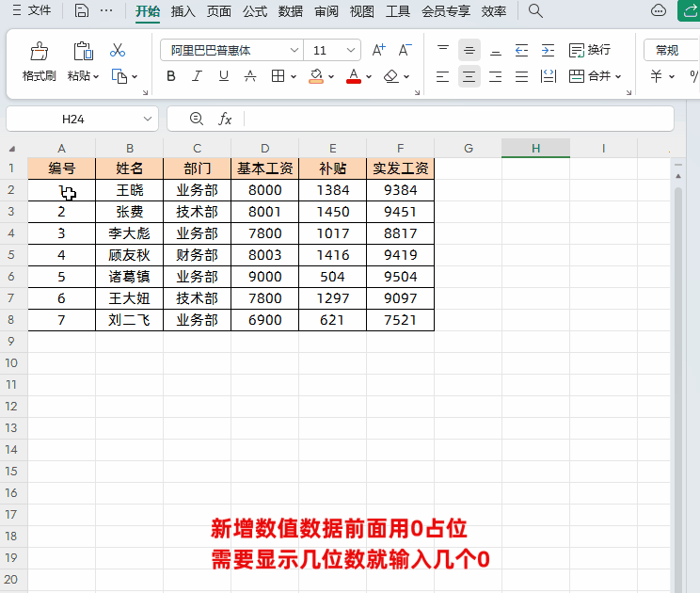Open font settings dialog launcher
This screenshot has height=593, width=700.
tap(417, 92)
